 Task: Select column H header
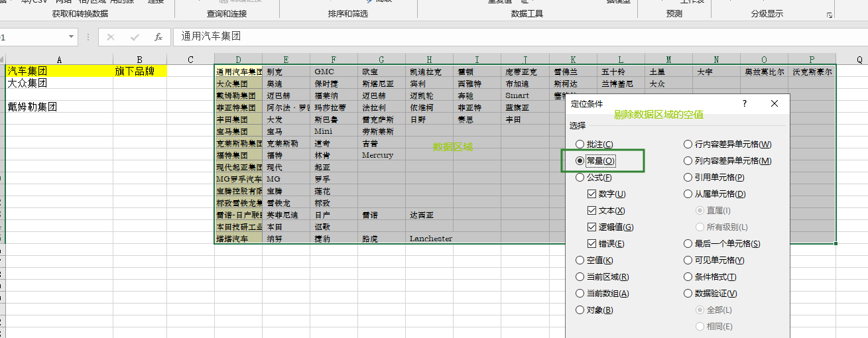430,60
